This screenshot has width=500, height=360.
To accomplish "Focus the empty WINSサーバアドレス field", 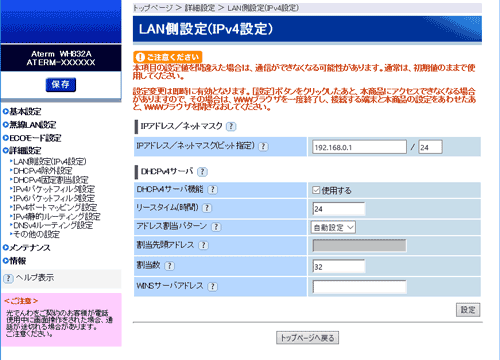I will pos(359,287).
